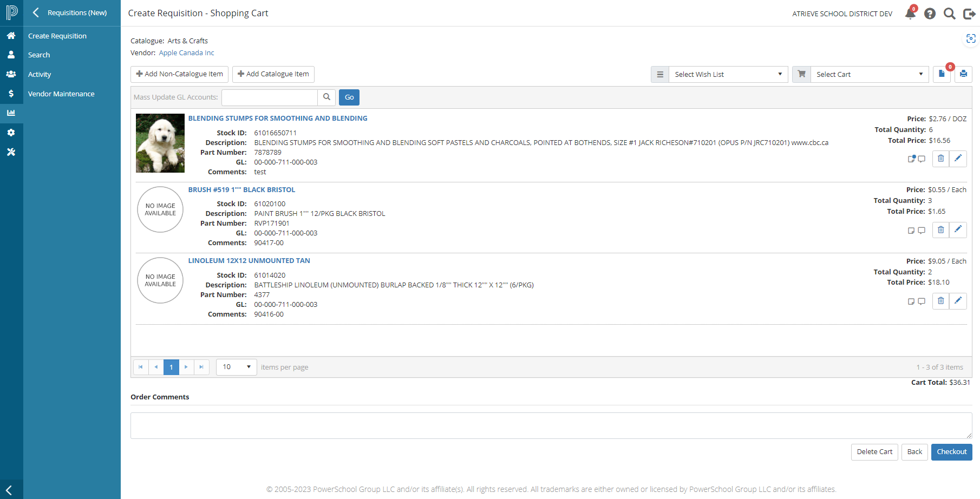Open the document icon with red badge

tap(942, 74)
